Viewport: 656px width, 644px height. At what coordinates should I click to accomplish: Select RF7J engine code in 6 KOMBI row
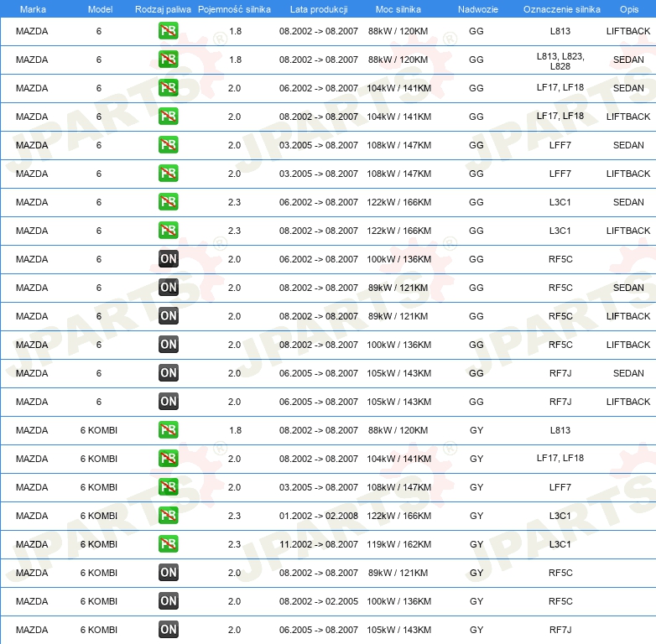coord(560,630)
